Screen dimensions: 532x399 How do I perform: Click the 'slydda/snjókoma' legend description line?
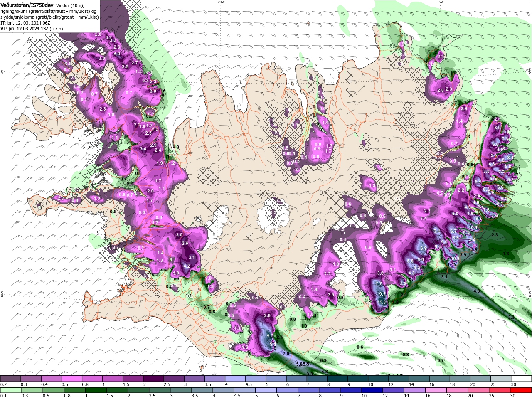[x=49, y=17]
